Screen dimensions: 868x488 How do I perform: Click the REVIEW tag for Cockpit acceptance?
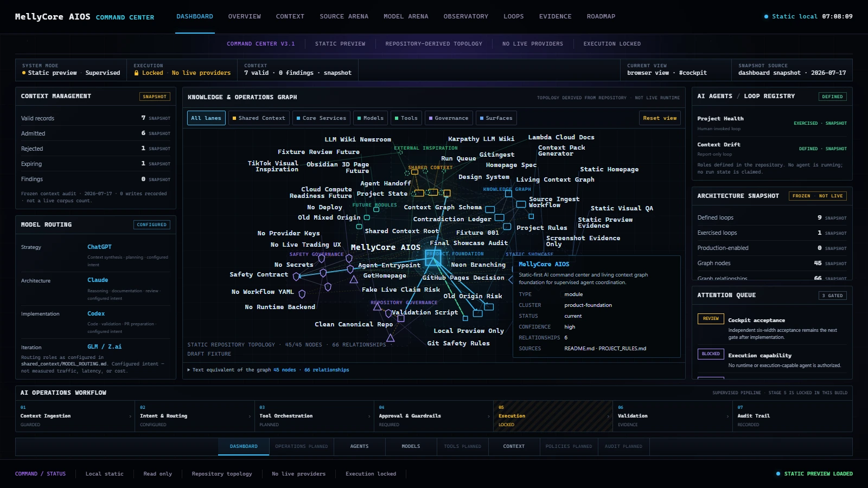(711, 319)
